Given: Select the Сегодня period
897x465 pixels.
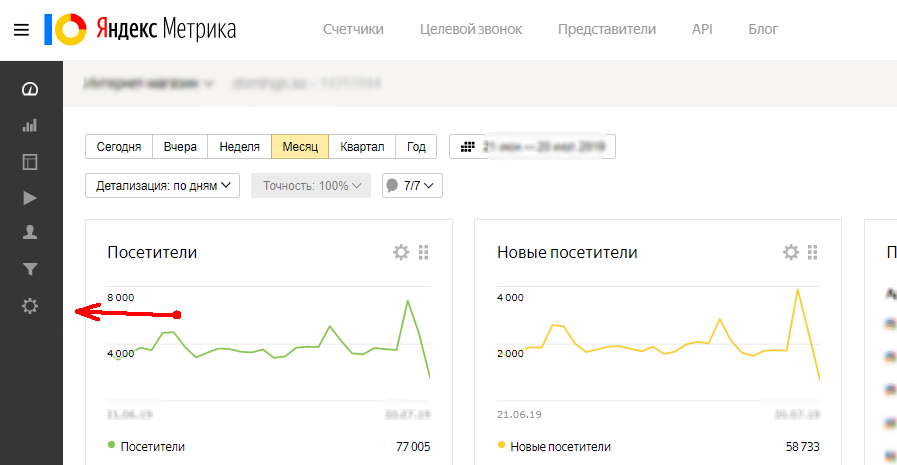Looking at the screenshot, I should click(119, 146).
